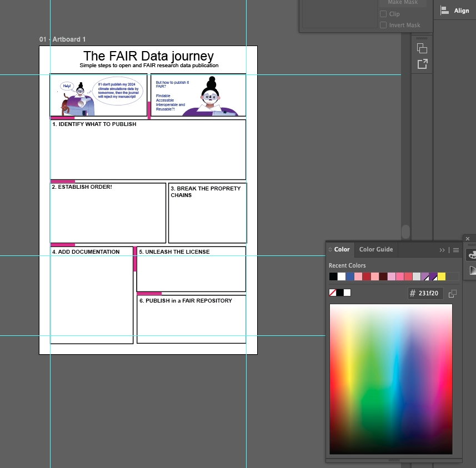Select the light grey swatch in Recent Colors
Viewport: 476px width, 468px height.
[417, 276]
